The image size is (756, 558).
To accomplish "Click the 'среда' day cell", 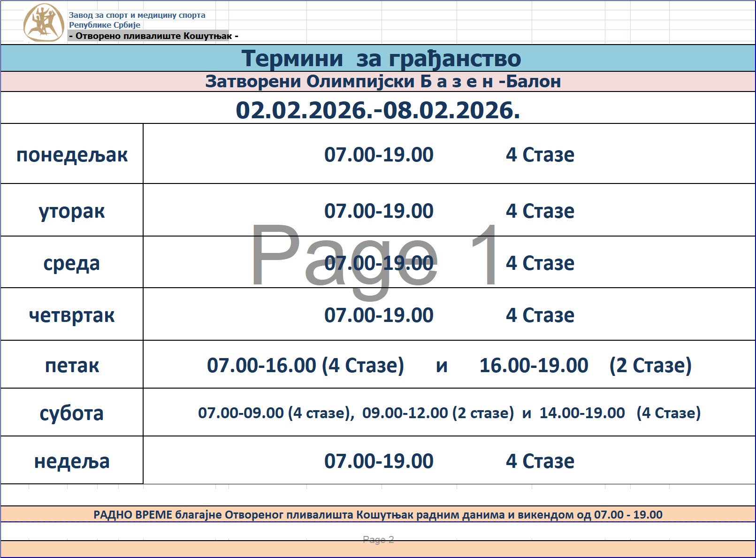I will [72, 263].
